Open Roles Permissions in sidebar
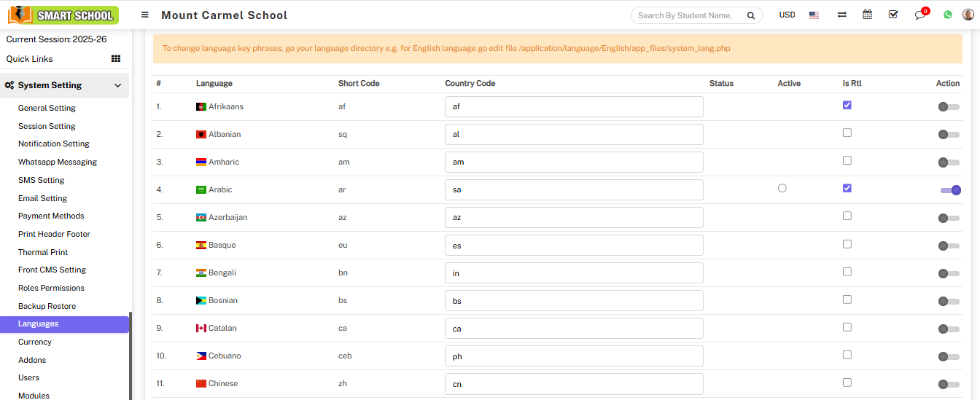Screen dimensions: 980x400 point(51,288)
